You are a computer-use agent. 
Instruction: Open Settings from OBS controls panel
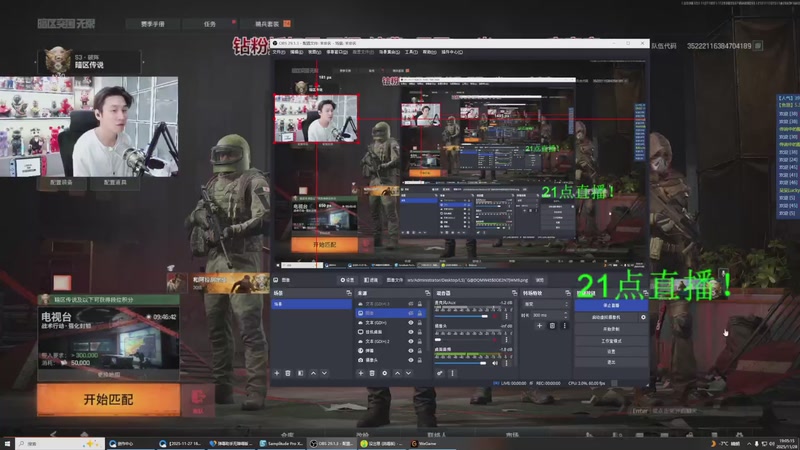click(611, 352)
